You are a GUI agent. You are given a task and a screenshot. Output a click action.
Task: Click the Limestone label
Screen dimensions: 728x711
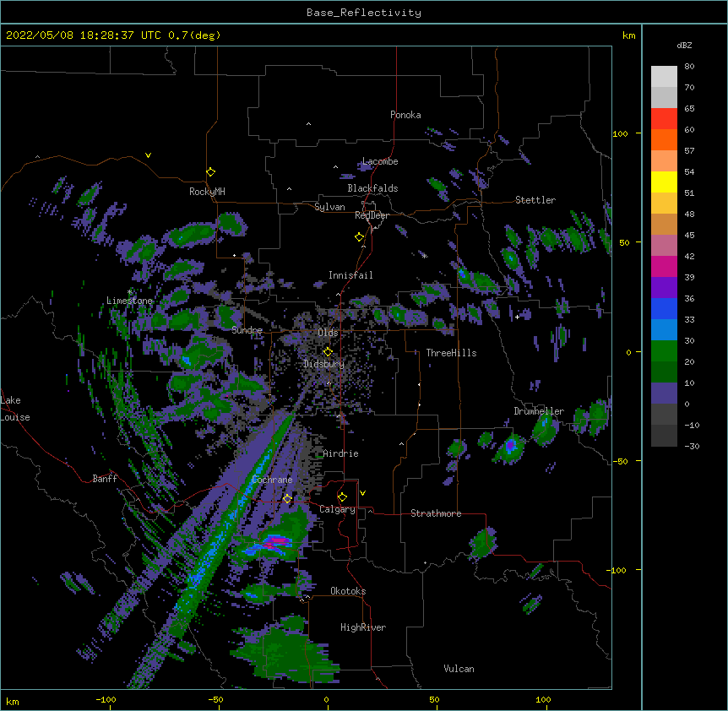click(x=129, y=301)
